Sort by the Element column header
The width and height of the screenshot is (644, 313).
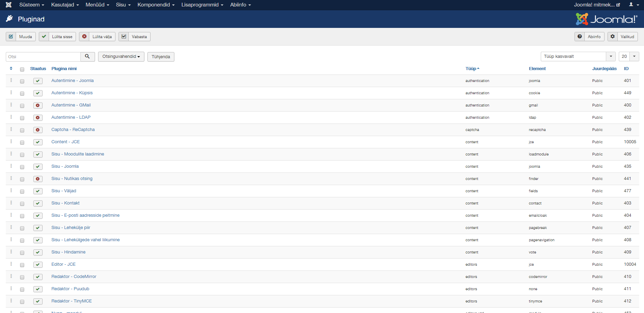537,69
